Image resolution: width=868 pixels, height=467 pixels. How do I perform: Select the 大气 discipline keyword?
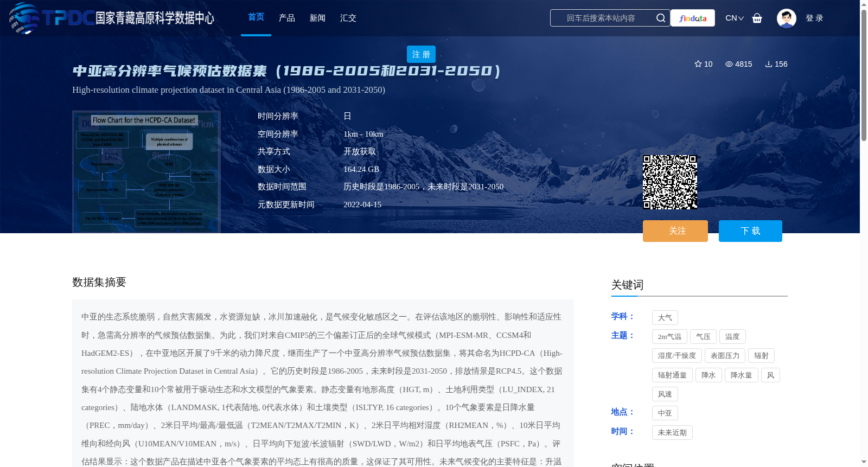pos(665,318)
